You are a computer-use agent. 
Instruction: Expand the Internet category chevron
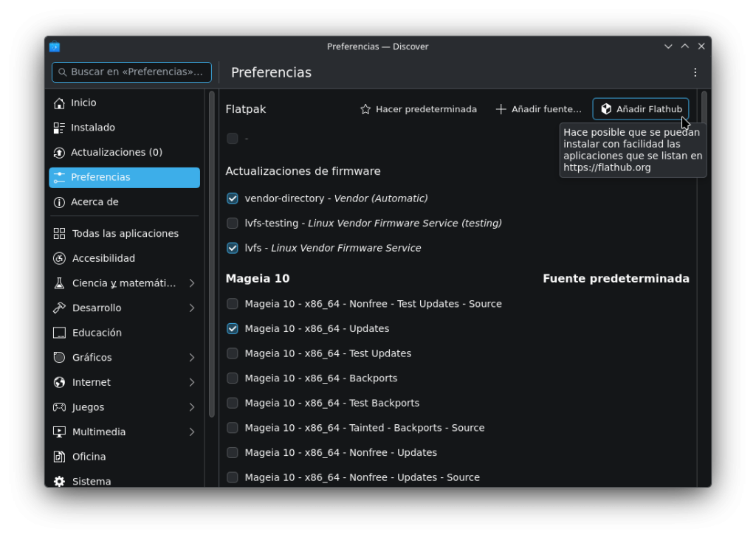coord(192,382)
